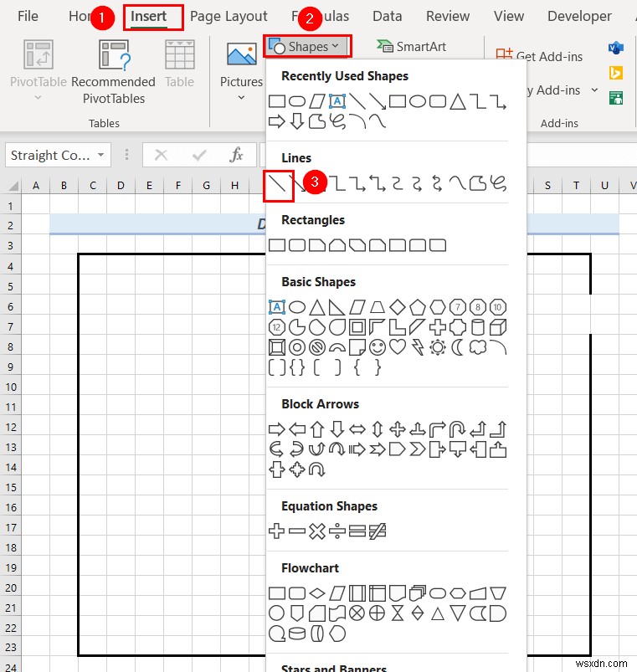
Task: Click the Select All corner triangle
Action: coord(13,186)
